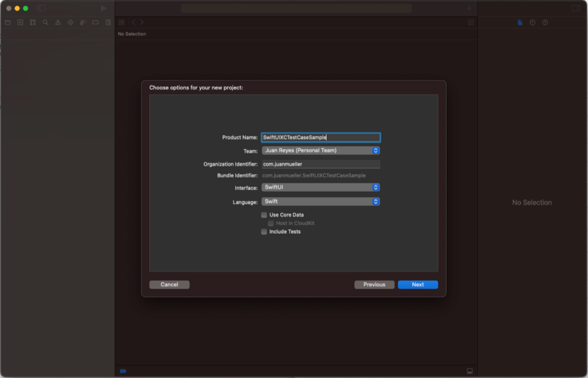Click the Run play button
Viewport: 588px width, 378px height.
(103, 8)
